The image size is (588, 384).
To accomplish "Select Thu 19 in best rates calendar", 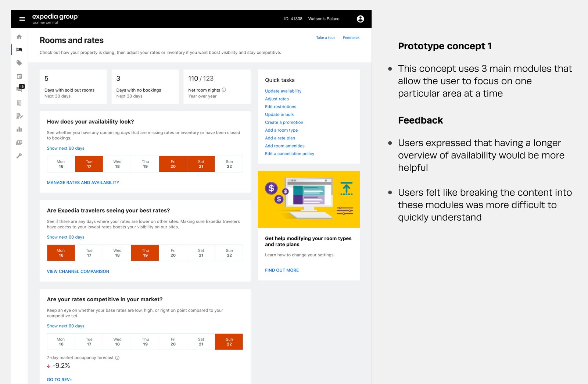I will 145,253.
